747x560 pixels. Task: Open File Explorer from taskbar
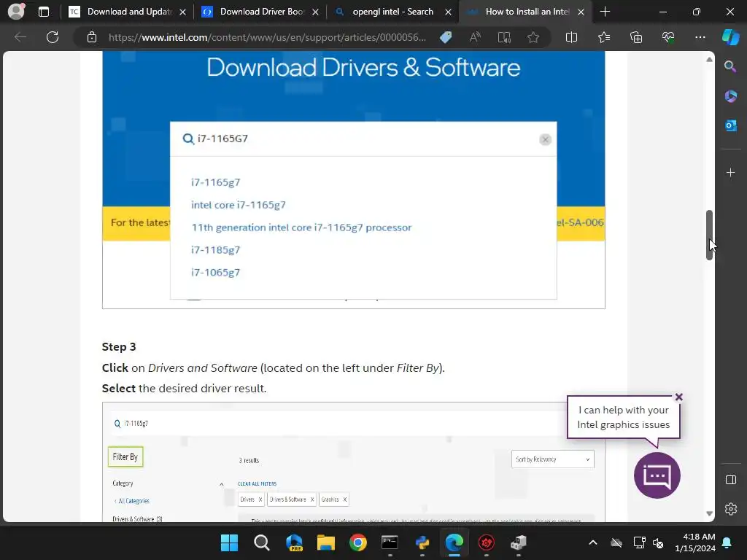pos(326,542)
